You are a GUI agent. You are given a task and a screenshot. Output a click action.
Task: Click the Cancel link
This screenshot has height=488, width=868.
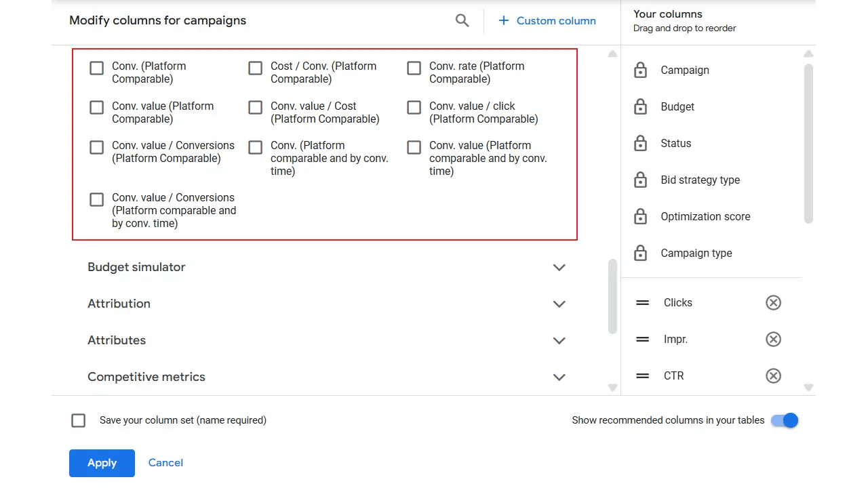[x=165, y=463]
